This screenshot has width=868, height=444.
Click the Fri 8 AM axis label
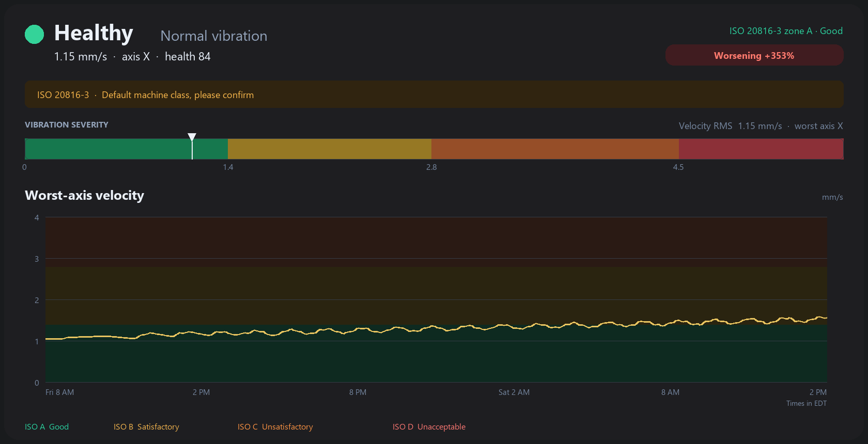[60, 392]
